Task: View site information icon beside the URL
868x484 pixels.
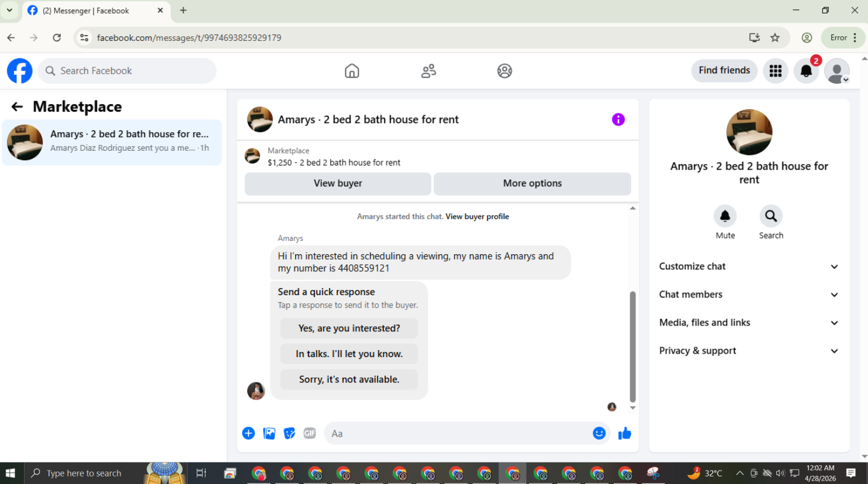Action: [84, 37]
